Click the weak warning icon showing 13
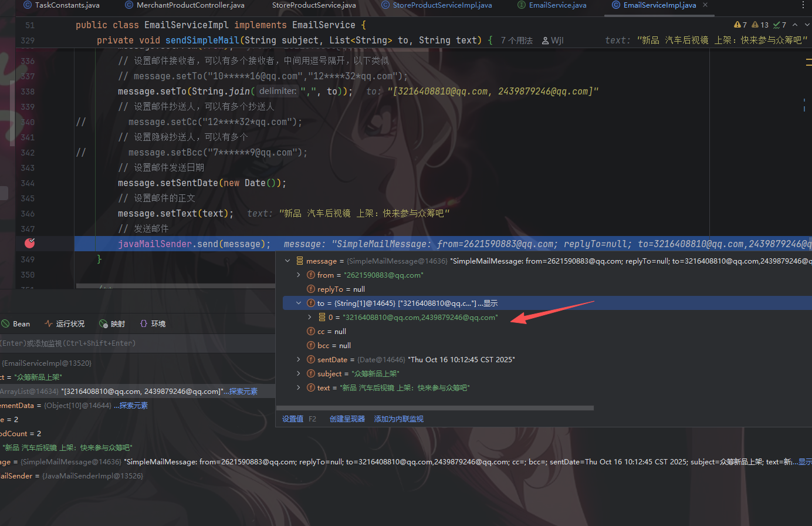 [x=760, y=25]
